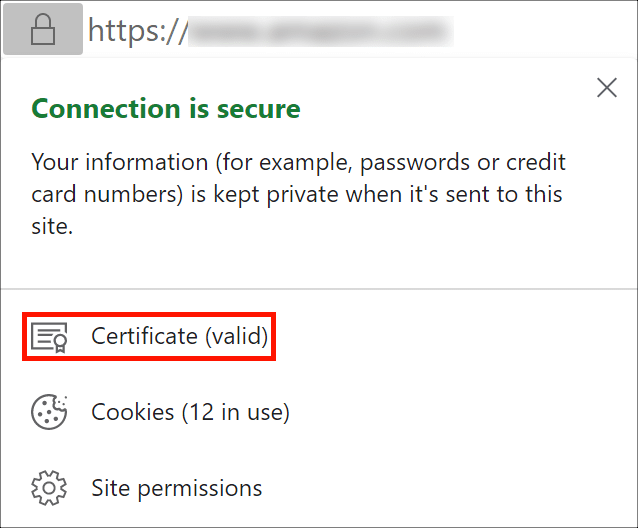Screen dimensions: 638x528
Task: Close the connection info popup
Action: click(606, 88)
